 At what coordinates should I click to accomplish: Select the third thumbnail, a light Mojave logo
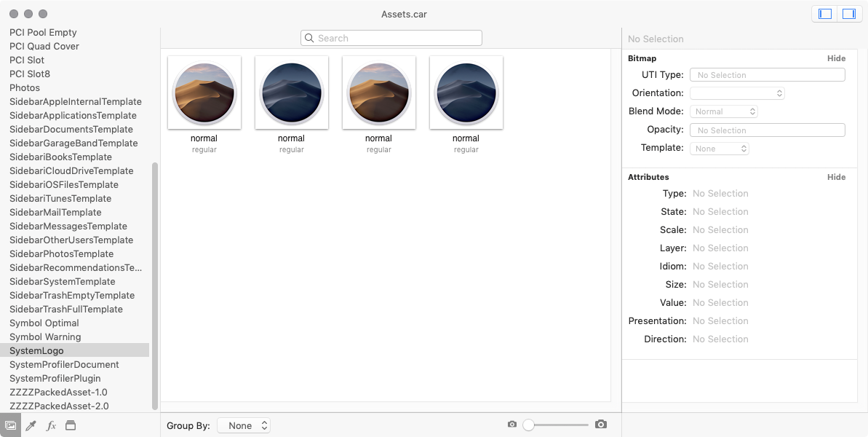coord(379,92)
